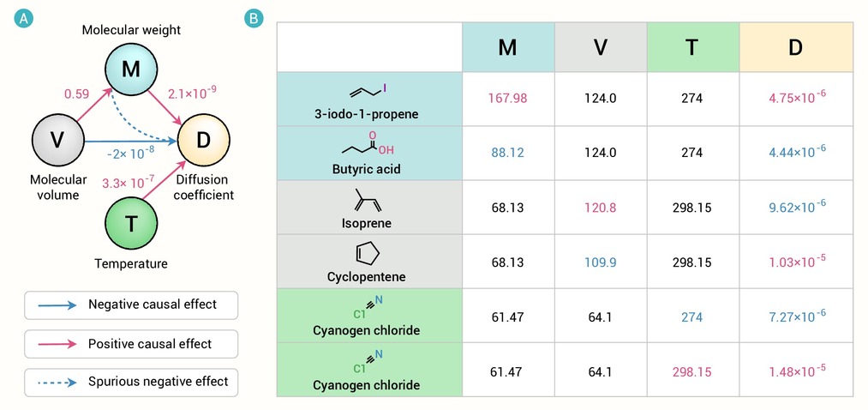The height and width of the screenshot is (410, 868).
Task: Select the green T temperature node
Action: coord(131,223)
